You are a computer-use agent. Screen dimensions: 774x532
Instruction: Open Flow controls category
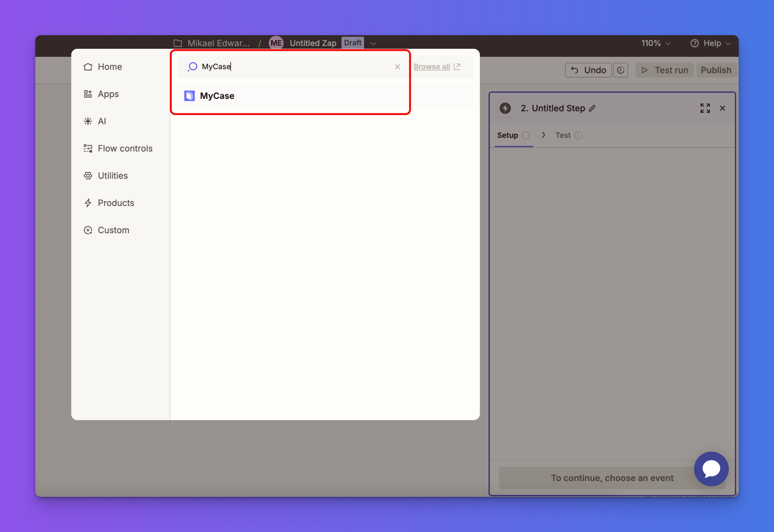125,149
